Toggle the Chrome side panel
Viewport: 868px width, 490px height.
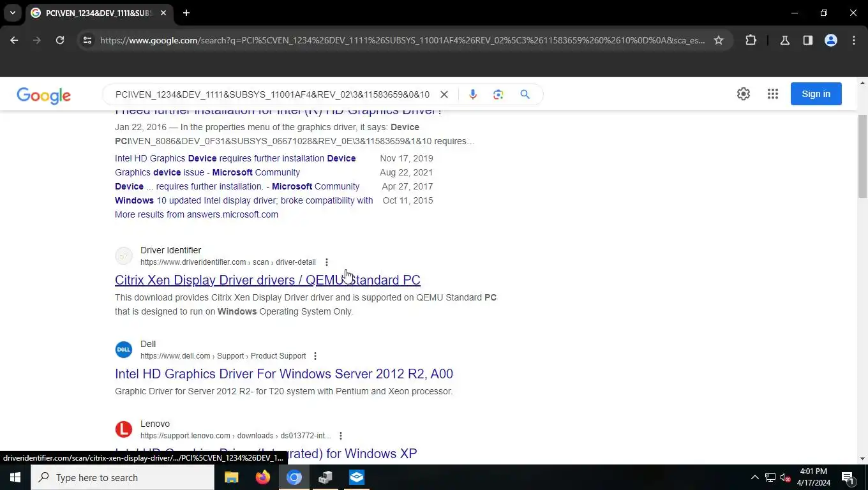click(x=808, y=40)
